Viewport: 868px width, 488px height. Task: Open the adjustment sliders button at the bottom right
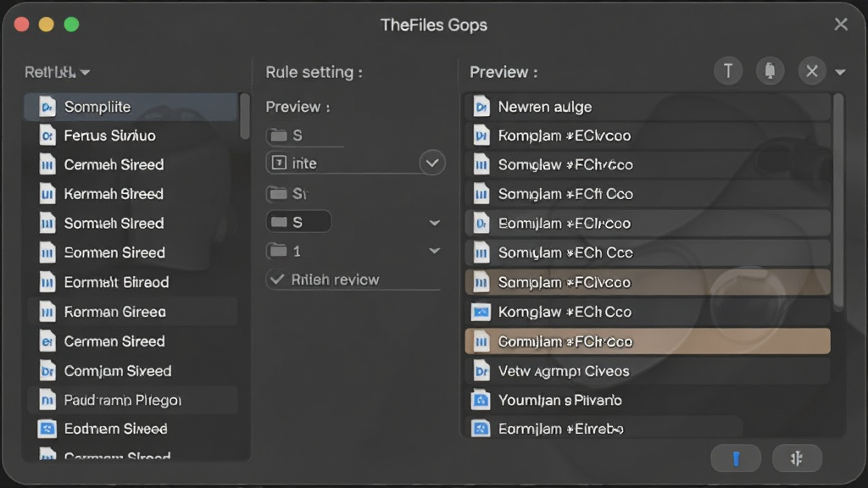click(797, 458)
